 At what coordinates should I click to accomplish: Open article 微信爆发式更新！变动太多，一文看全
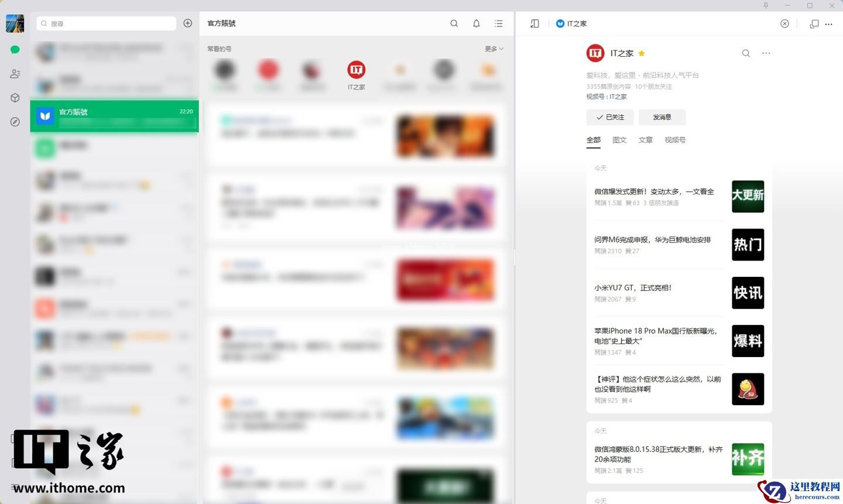[x=654, y=191]
